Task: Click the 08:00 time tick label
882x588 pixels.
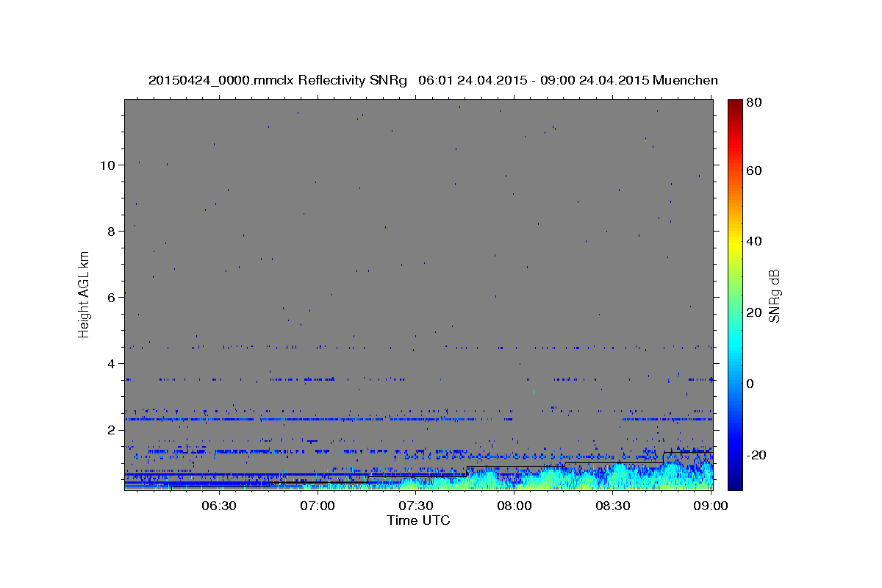Action: pos(514,506)
